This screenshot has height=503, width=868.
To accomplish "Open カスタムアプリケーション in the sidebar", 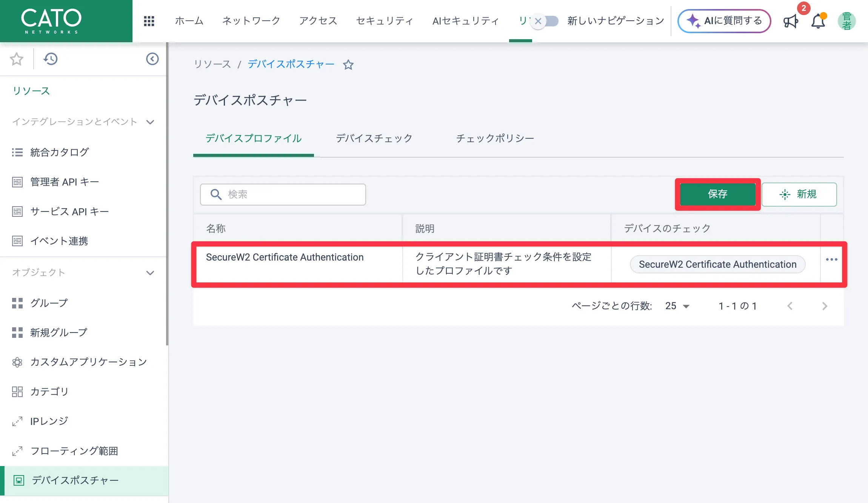I will (83, 362).
